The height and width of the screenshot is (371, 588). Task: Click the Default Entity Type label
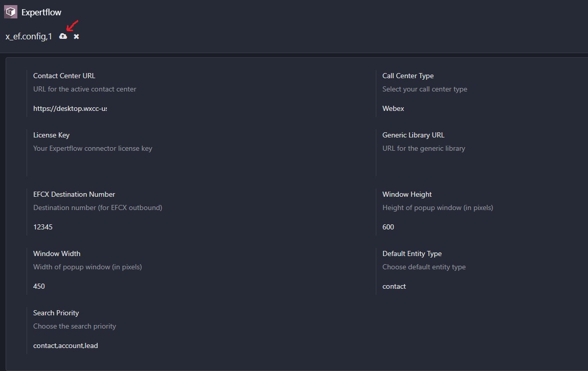412,253
